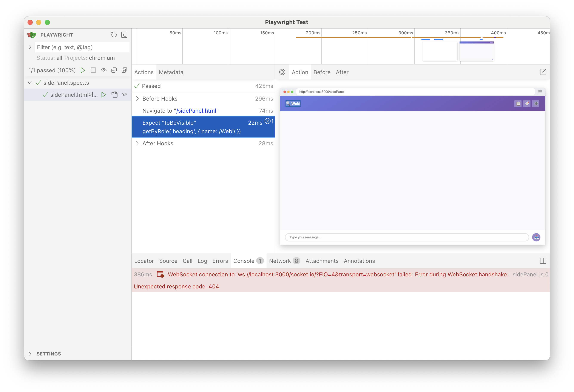Select the Before snapshot tab
The width and height of the screenshot is (574, 392).
[322, 72]
